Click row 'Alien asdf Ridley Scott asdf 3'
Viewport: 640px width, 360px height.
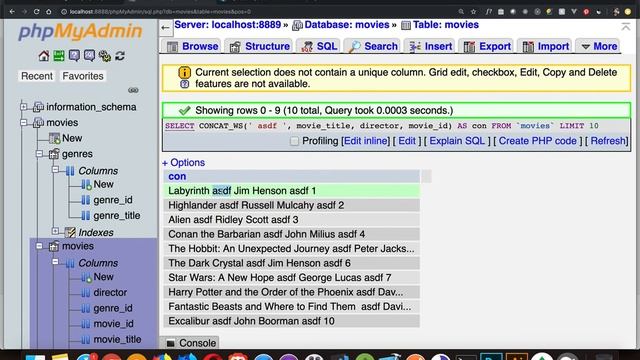point(291,220)
